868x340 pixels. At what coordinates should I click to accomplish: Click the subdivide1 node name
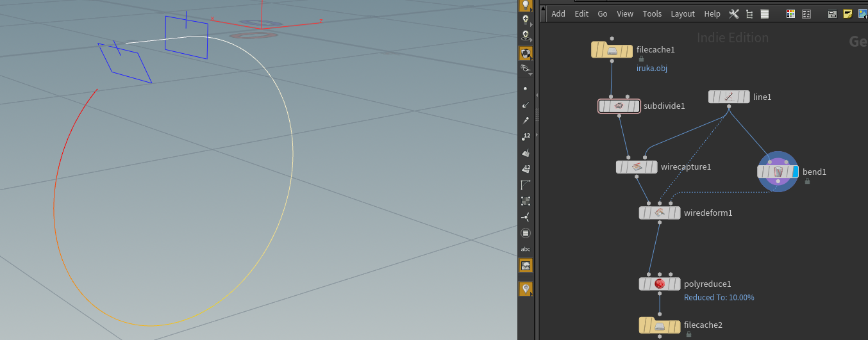[x=664, y=106]
